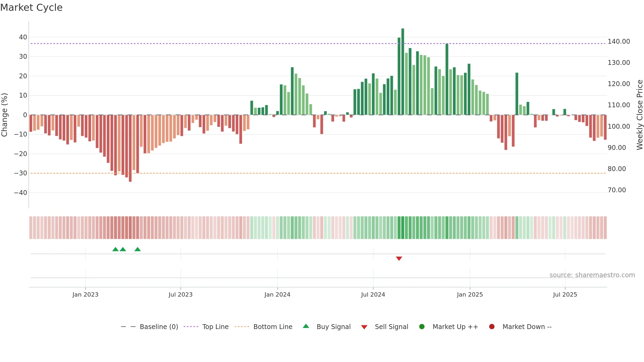The width and height of the screenshot is (644, 362).
Task: Click the 70.00 price axis value
Action: [x=617, y=190]
